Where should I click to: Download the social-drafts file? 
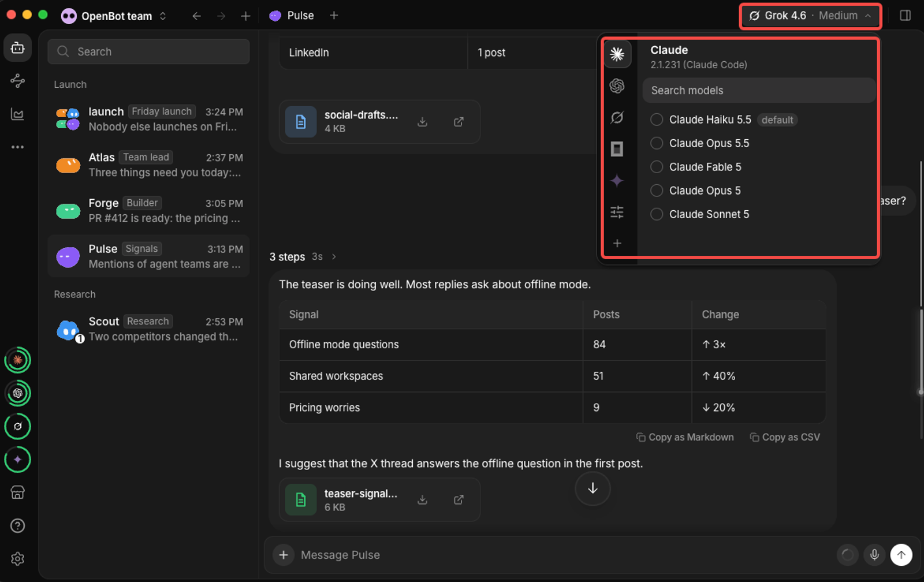[x=423, y=122]
